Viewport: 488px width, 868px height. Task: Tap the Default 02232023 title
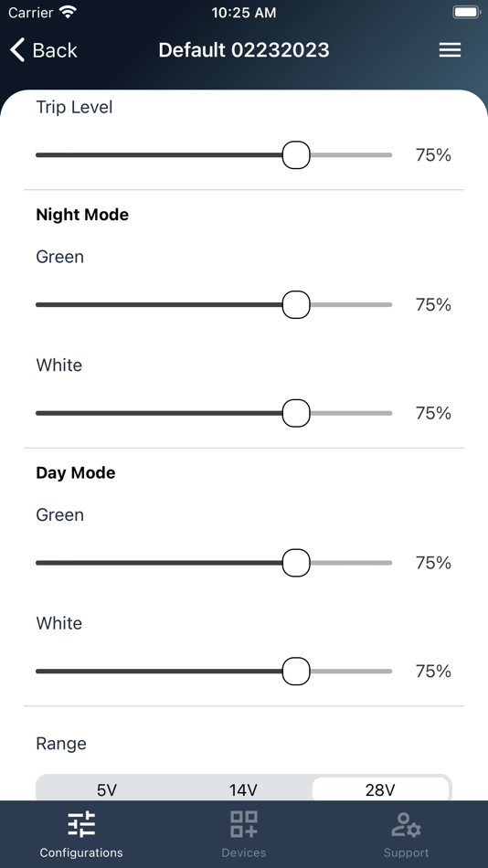pos(244,50)
